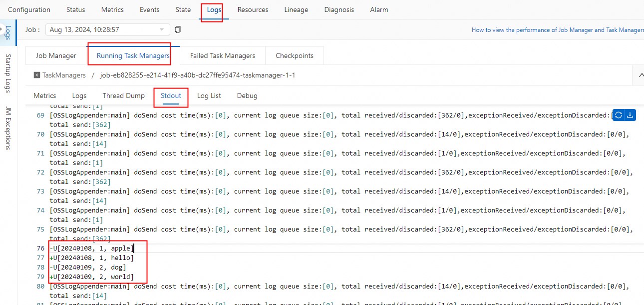Viewport: 644px width, 305px height.
Task: Click line number 72 in the gutter
Action: 41,172
